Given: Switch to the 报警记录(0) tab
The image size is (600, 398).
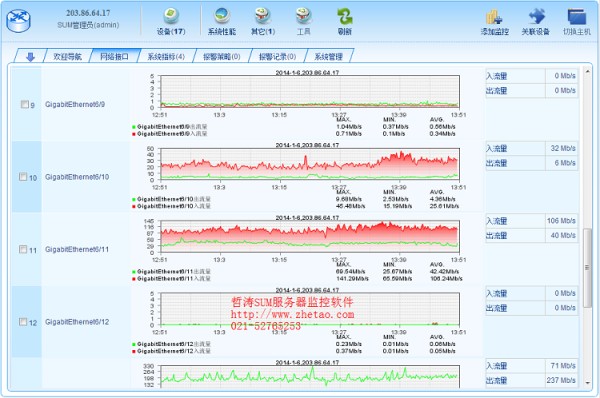Looking at the screenshot, I should (x=277, y=57).
